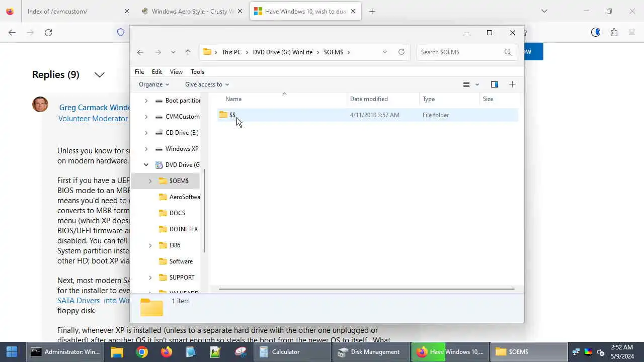Open Chrome from taskbar
The height and width of the screenshot is (362, 644).
(x=142, y=352)
